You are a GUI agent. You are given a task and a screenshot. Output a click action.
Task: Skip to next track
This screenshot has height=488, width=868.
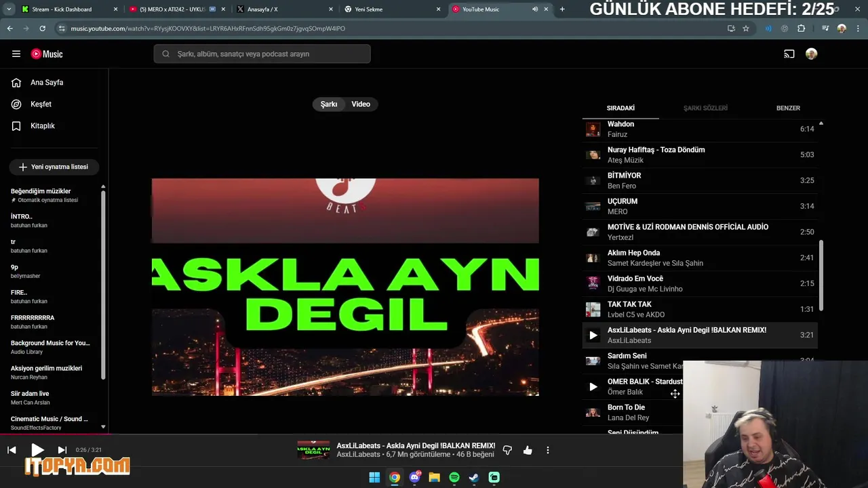tap(62, 450)
